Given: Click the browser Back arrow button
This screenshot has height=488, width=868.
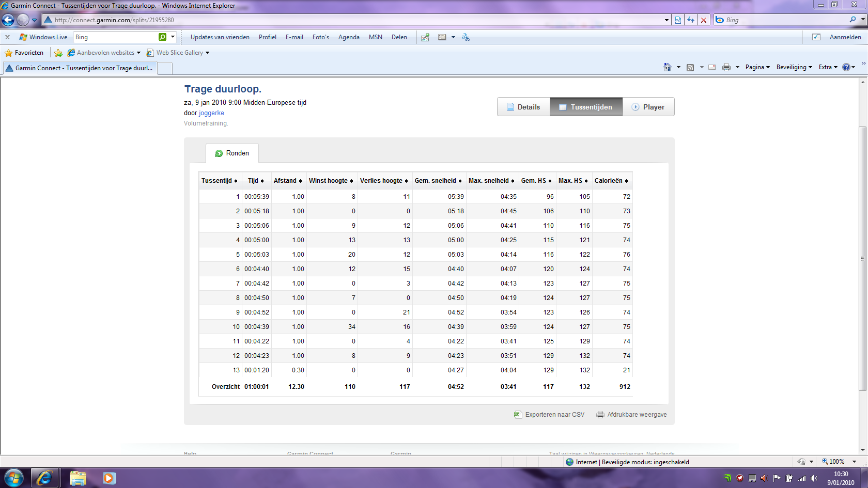Looking at the screenshot, I should click(8, 20).
